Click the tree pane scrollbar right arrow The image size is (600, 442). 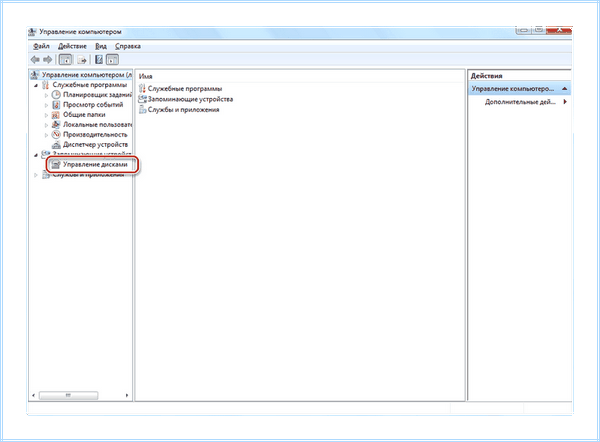127,395
